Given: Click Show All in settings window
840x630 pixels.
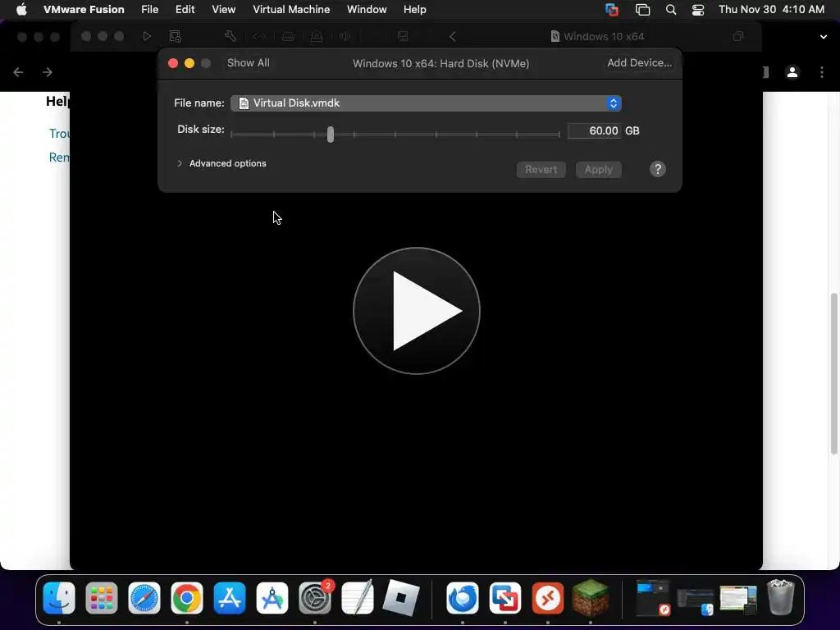Looking at the screenshot, I should click(x=248, y=62).
